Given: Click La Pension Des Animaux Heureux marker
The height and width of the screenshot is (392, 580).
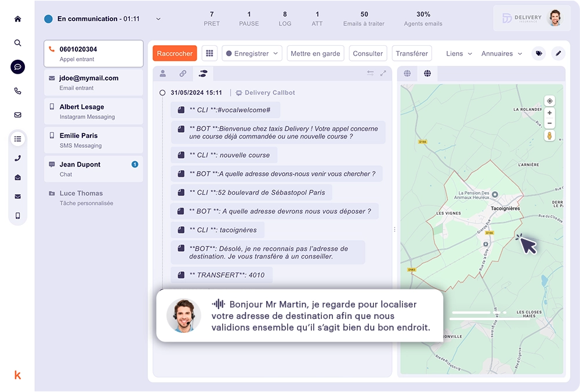Looking at the screenshot, I should pos(495,194).
